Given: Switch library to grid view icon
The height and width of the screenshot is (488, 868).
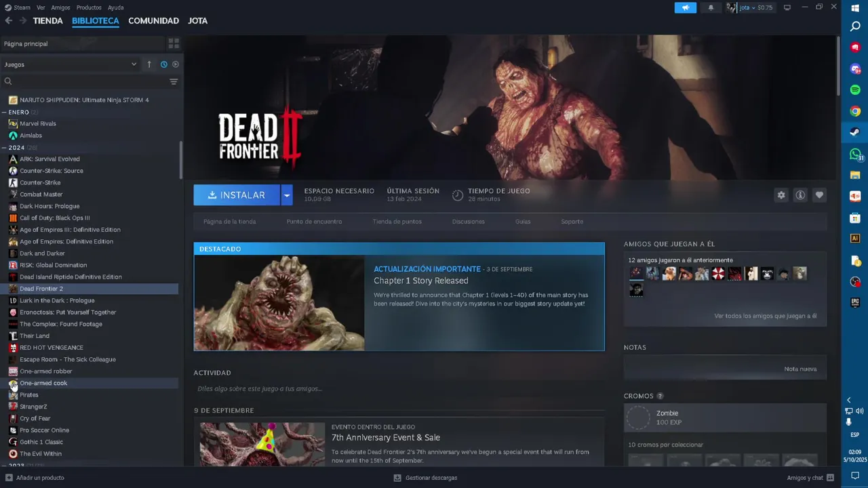Looking at the screenshot, I should click(x=174, y=43).
